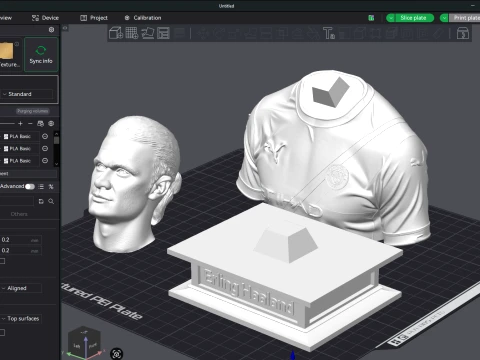Click the Add model cube icon
480x360 pixels.
(116, 33)
